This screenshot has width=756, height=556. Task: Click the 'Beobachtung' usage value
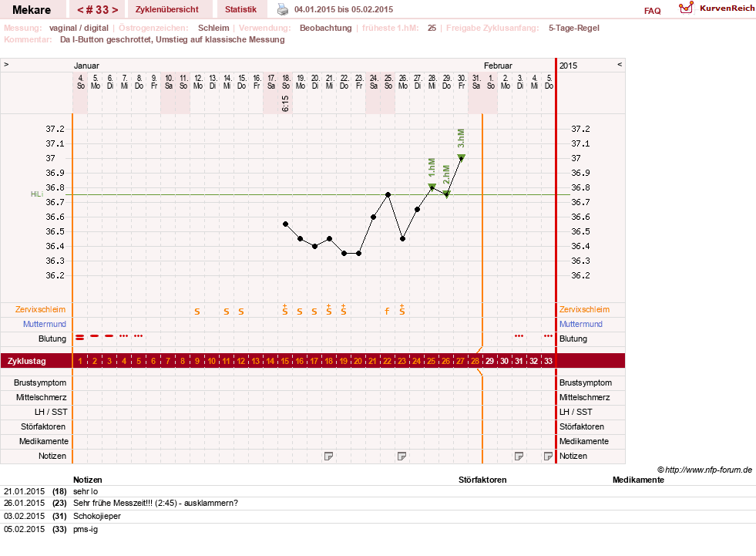tap(325, 28)
